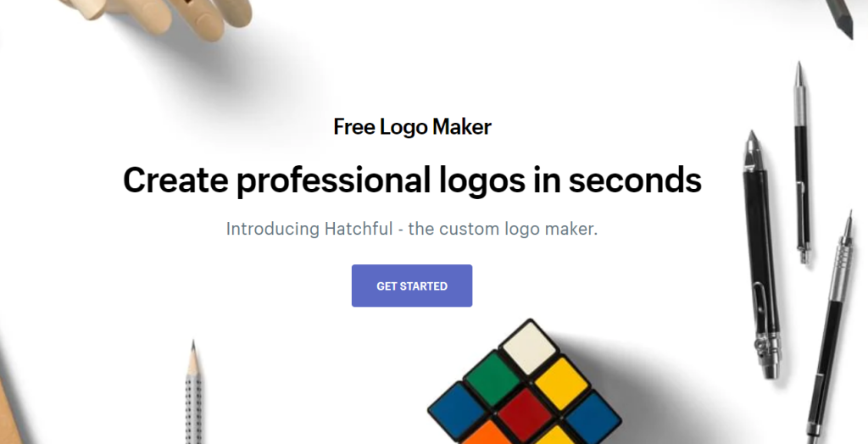
Task: Click the red center square of the cube
Action: pyautogui.click(x=525, y=414)
